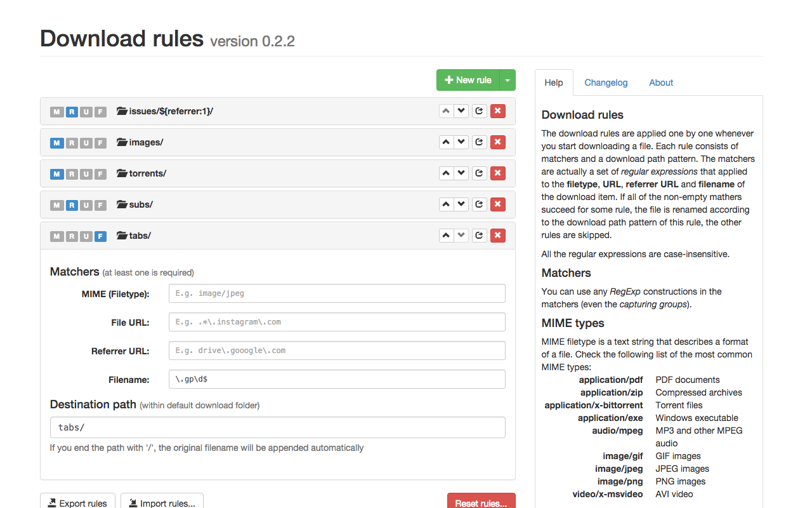Switch to the Changelog tab

tap(606, 83)
